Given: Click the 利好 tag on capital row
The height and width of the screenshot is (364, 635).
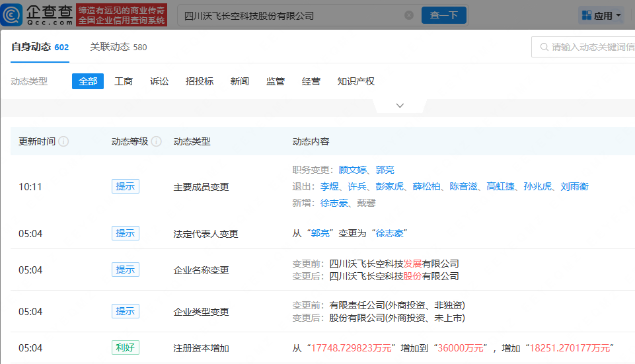Looking at the screenshot, I should click(126, 347).
